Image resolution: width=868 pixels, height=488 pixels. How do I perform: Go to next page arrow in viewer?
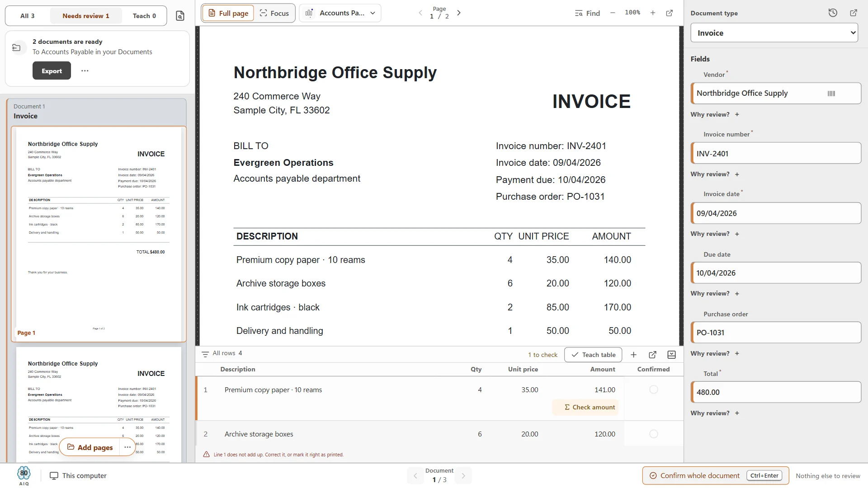pos(459,13)
